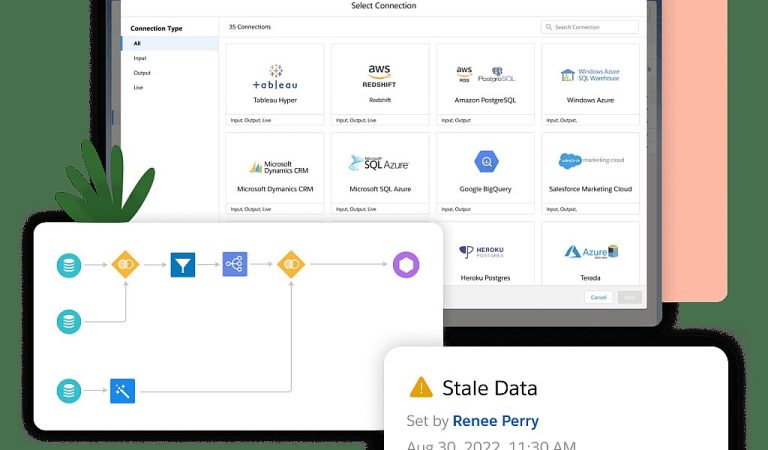
Task: Choose Microsoft SQL Azure connection
Action: [380, 173]
